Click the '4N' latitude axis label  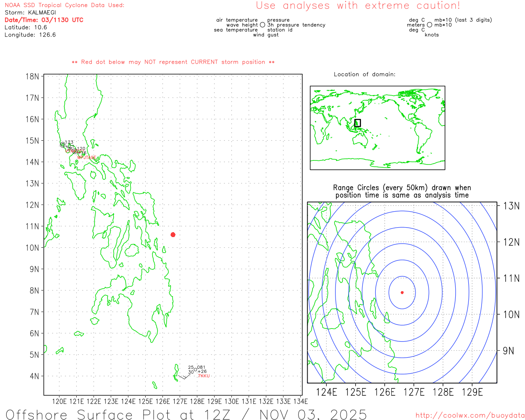34,376
